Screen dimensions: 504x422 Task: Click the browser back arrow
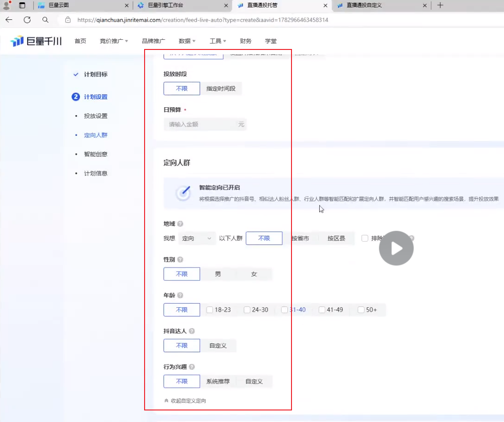point(9,19)
